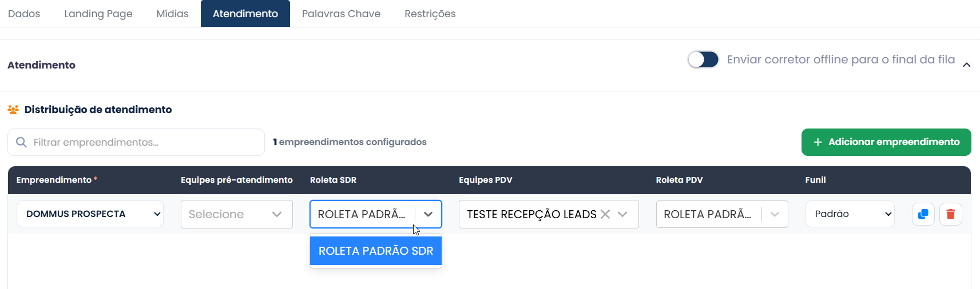This screenshot has width=980, height=289.
Task: Expand the Equipes PDV dropdown chevron
Action: tap(623, 214)
